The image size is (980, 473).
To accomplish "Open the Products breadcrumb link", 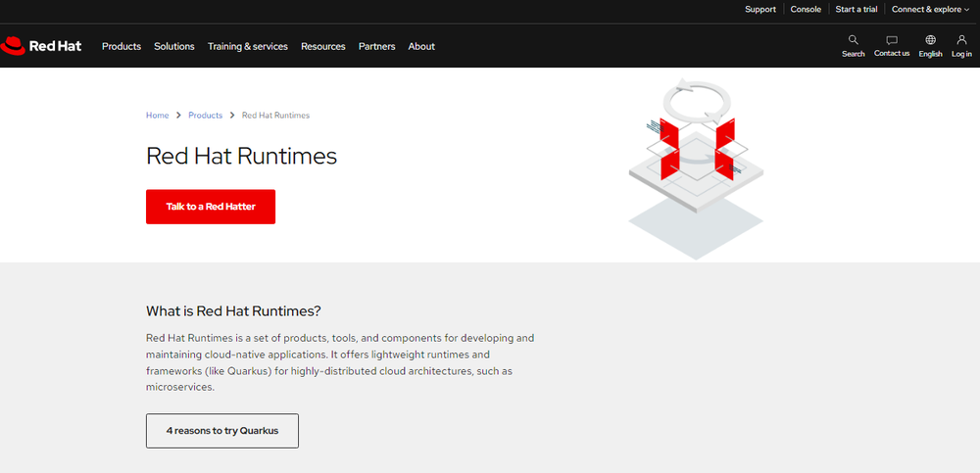I will [x=205, y=115].
